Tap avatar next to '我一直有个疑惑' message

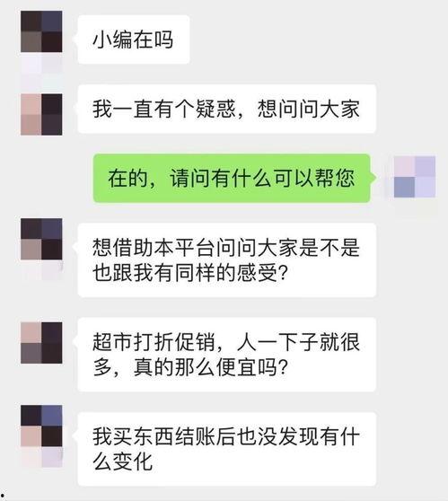41,114
